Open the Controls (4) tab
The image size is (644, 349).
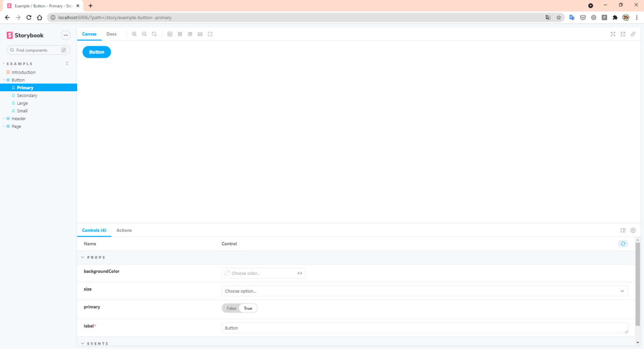pyautogui.click(x=94, y=230)
